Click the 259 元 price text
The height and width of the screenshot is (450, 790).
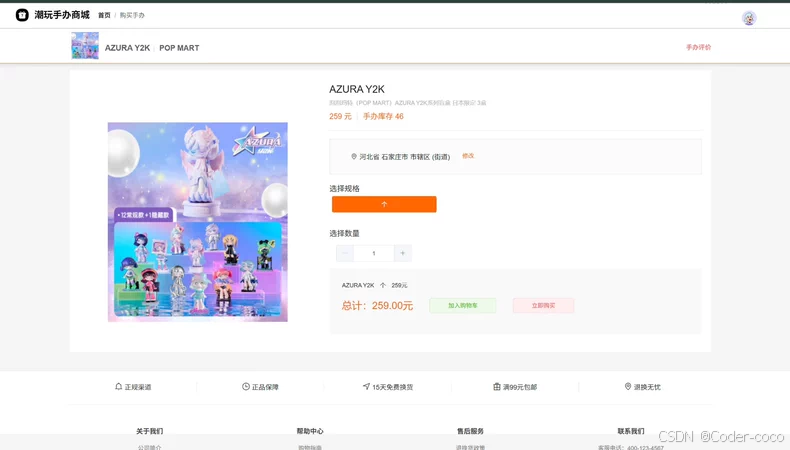click(340, 116)
